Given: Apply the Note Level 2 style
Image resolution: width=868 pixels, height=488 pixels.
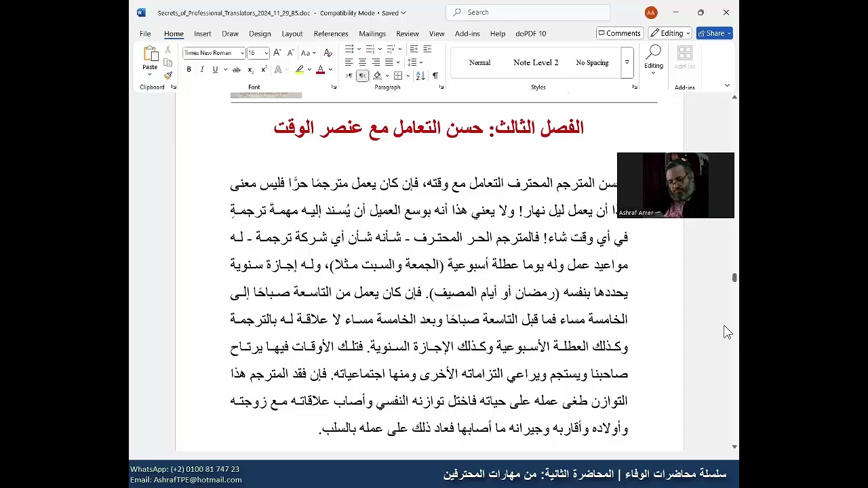Looking at the screenshot, I should pyautogui.click(x=536, y=62).
